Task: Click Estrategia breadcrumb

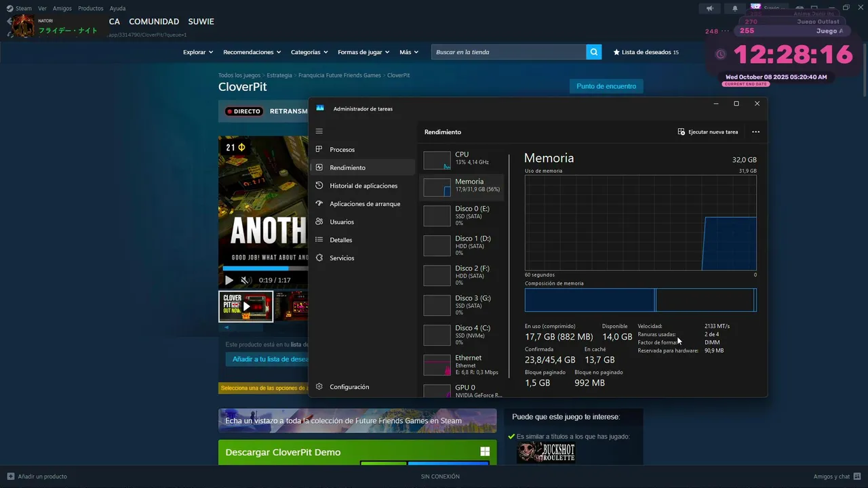Action: pos(279,75)
